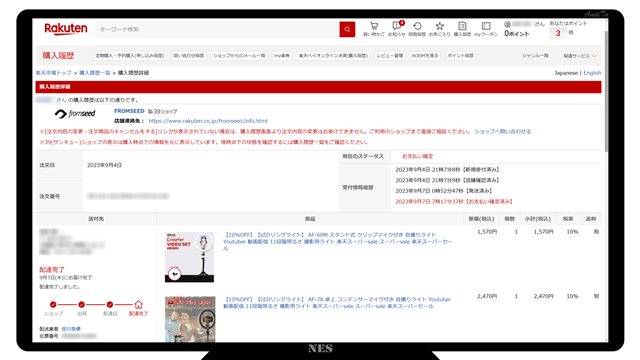Open 定期購入・予約購入(申し込み履歴) tab
The height and width of the screenshot is (360, 640).
coord(130,56)
